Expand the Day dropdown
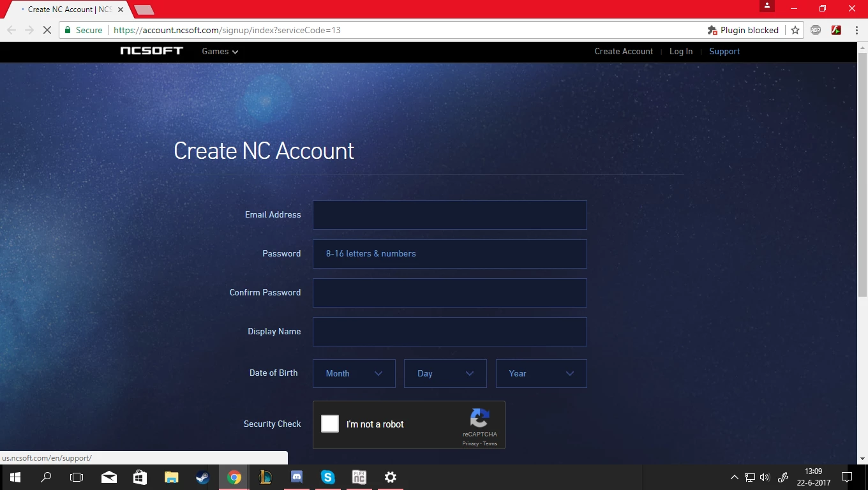This screenshot has width=868, height=490. tap(445, 374)
